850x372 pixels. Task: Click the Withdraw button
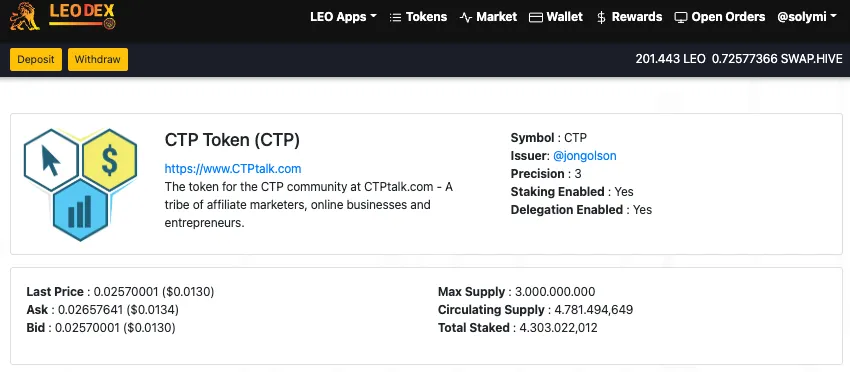pyautogui.click(x=98, y=59)
